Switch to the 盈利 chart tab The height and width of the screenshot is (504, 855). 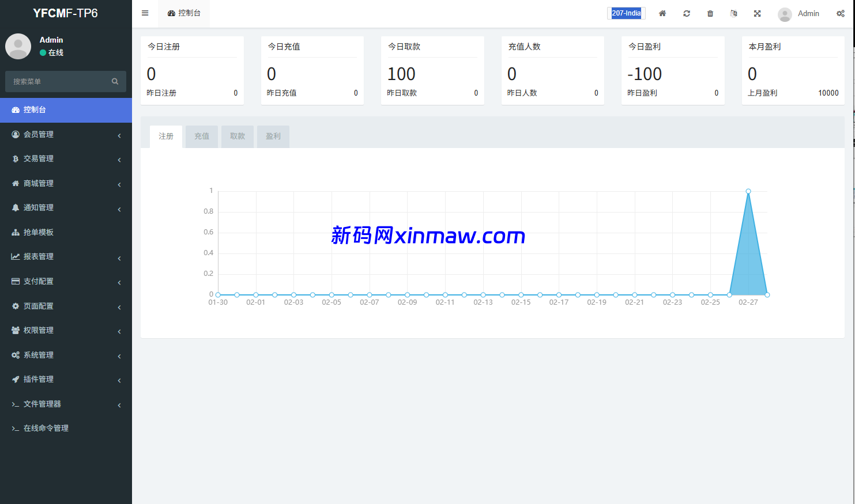[273, 137]
